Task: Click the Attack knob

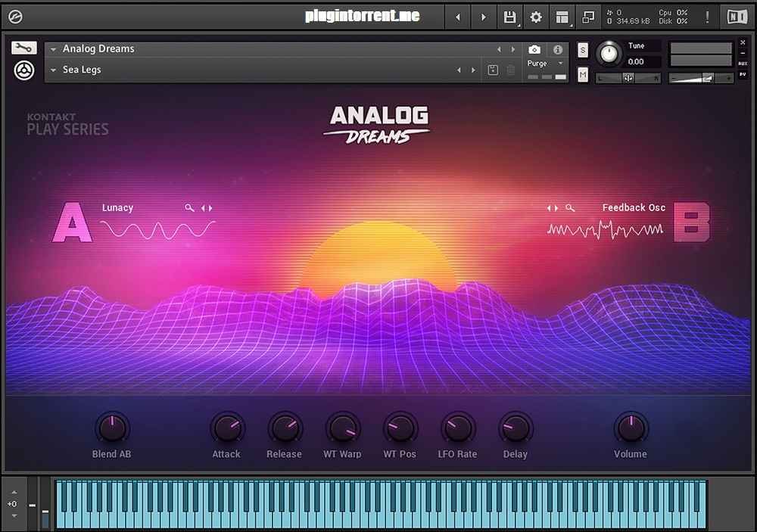Action: tap(227, 428)
